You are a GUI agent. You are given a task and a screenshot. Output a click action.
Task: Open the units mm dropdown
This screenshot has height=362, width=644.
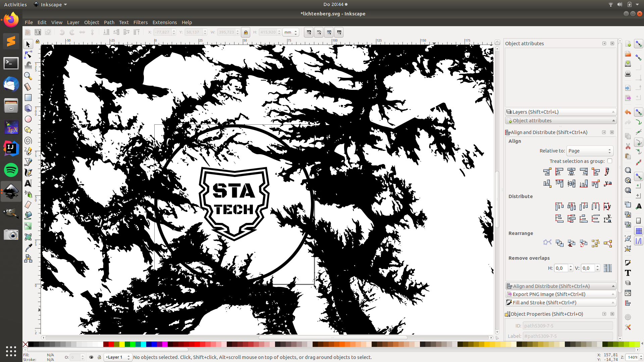tap(290, 33)
